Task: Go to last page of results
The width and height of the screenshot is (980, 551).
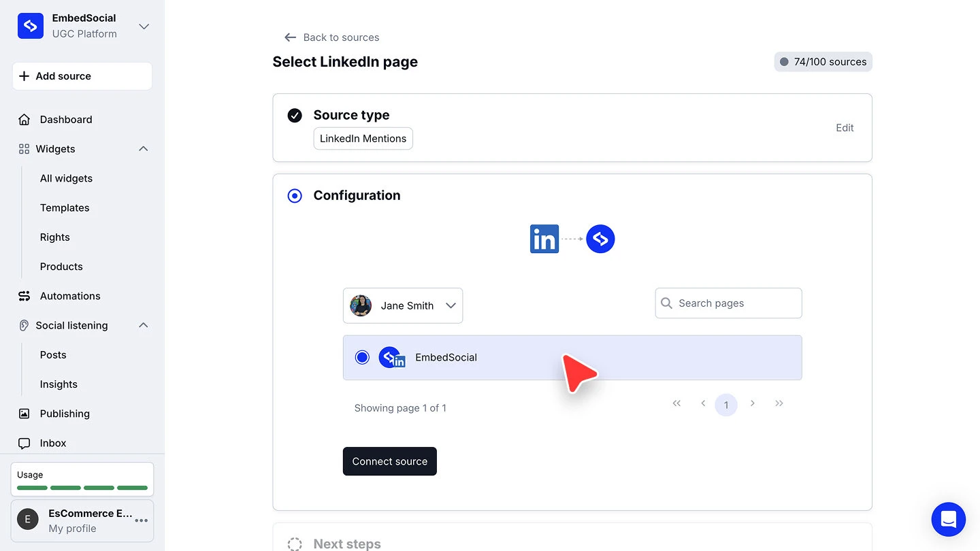Action: (x=779, y=403)
